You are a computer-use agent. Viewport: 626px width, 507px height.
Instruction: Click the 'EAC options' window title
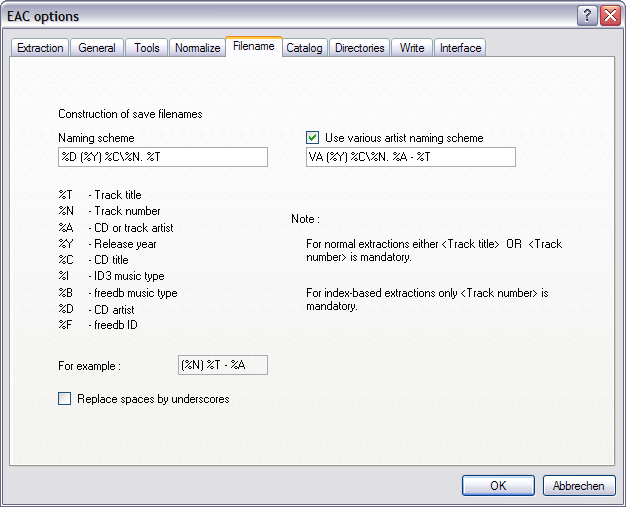[43, 16]
